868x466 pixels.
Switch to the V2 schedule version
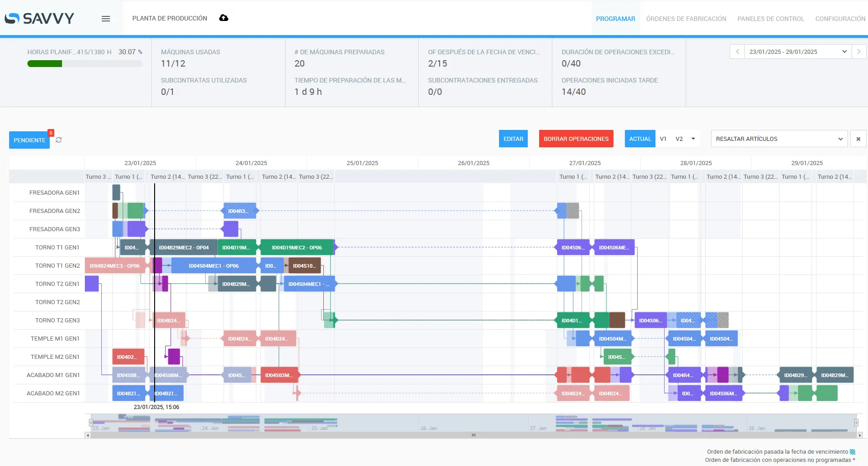[679, 139]
